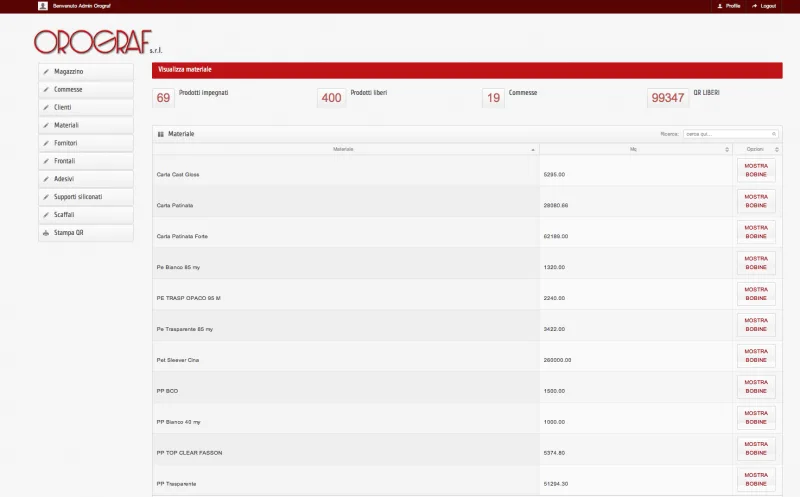
Task: Click the pencil icon next to Adesivi
Action: tap(46, 179)
